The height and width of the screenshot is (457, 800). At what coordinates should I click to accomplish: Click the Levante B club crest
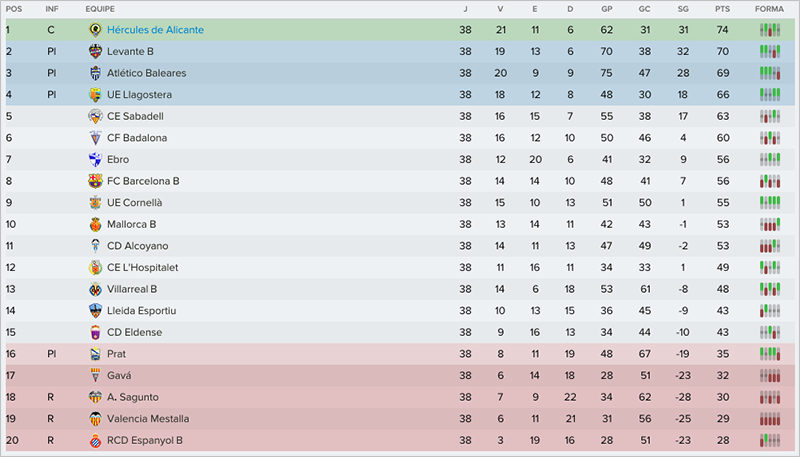(x=96, y=52)
